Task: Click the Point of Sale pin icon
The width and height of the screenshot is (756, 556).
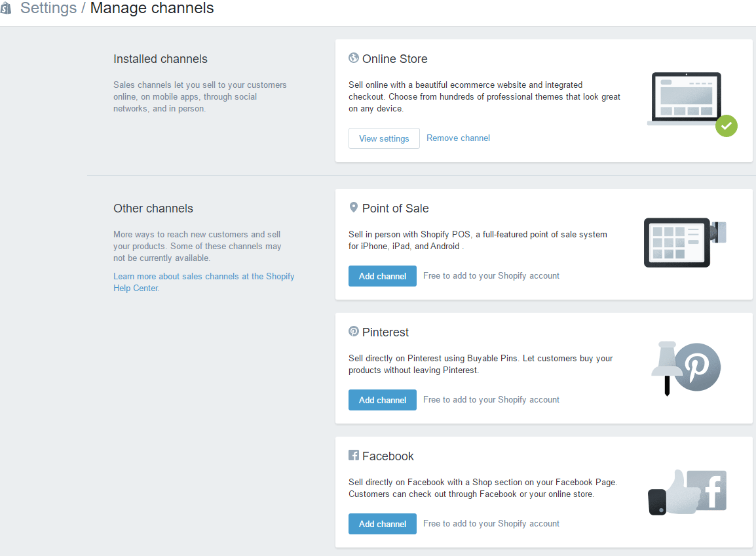Action: point(353,208)
